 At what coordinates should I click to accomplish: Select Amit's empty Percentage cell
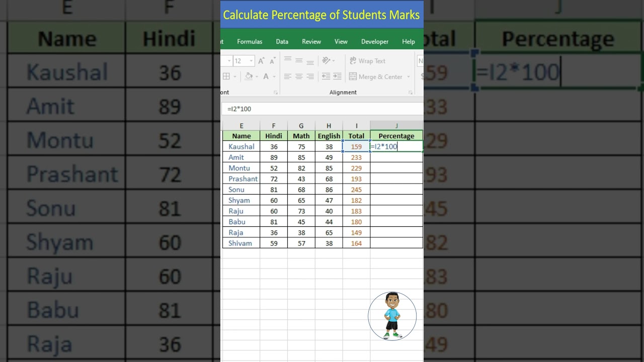click(396, 157)
